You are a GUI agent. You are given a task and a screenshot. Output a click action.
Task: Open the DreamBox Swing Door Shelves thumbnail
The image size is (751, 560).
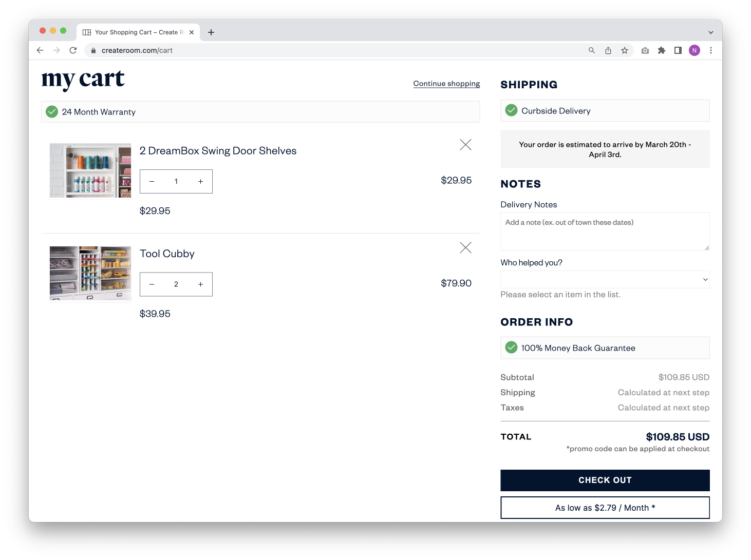[x=90, y=170]
